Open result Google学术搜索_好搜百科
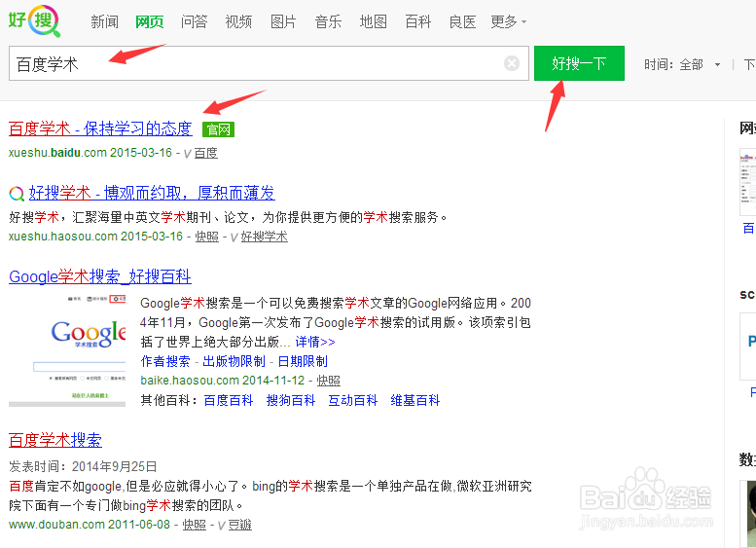The image size is (756, 548). pyautogui.click(x=100, y=276)
